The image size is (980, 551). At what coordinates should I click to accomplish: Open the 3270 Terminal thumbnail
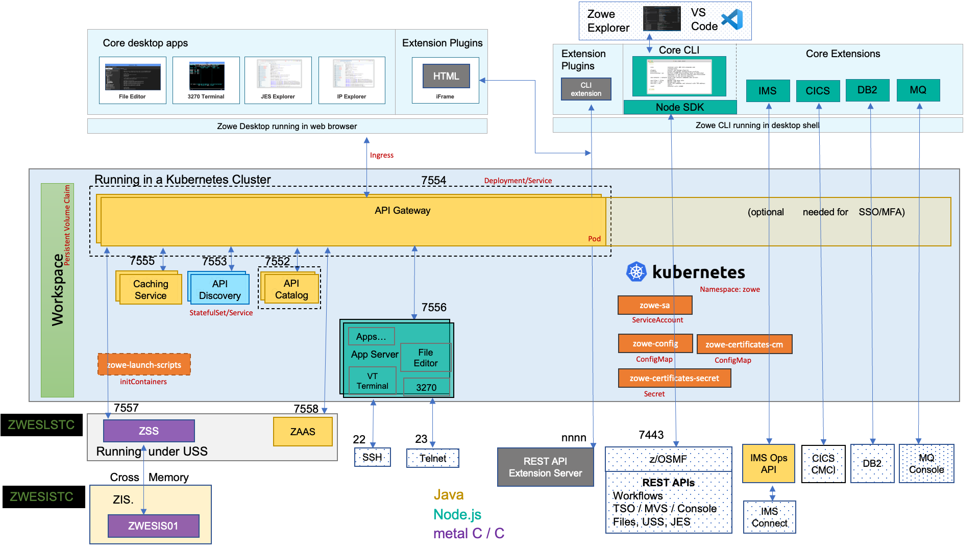coord(206,81)
